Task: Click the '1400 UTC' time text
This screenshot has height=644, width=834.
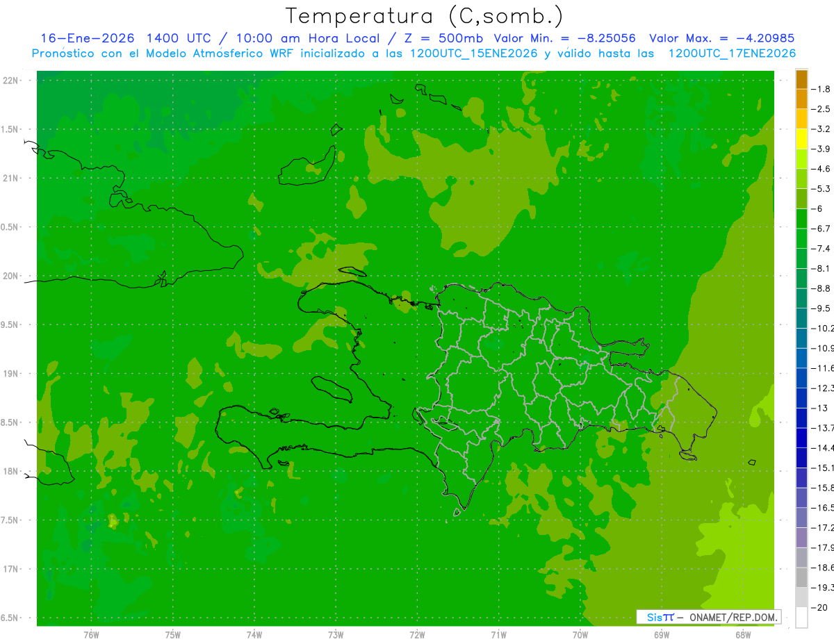Action: [x=179, y=38]
